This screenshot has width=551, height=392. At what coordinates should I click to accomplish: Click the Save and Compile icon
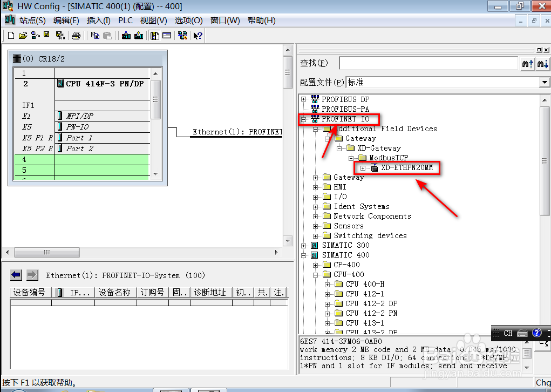coord(60,36)
